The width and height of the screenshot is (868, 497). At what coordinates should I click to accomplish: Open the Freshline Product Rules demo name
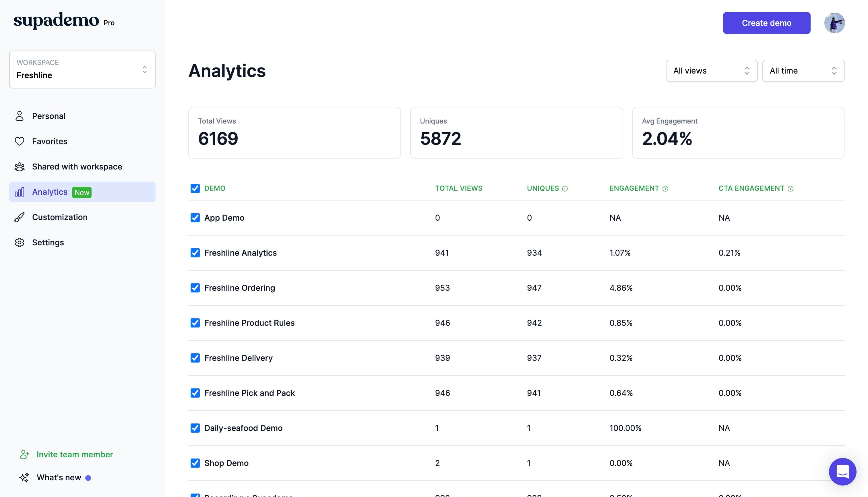click(x=249, y=323)
